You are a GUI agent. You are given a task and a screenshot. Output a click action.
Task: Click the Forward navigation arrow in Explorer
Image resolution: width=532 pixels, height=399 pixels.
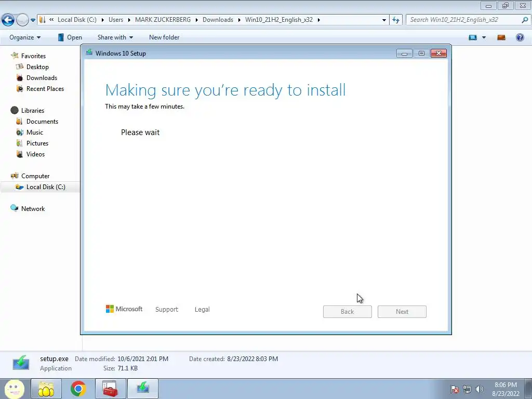[22, 20]
